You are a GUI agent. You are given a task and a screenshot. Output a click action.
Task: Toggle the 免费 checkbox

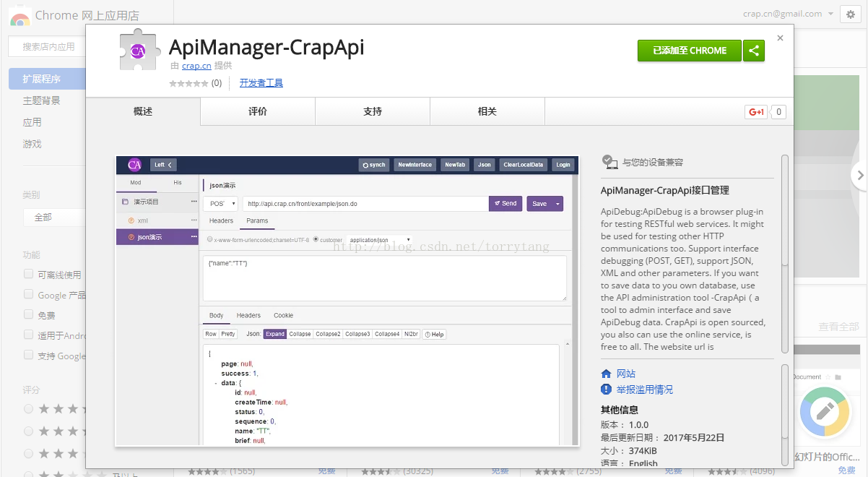(29, 315)
